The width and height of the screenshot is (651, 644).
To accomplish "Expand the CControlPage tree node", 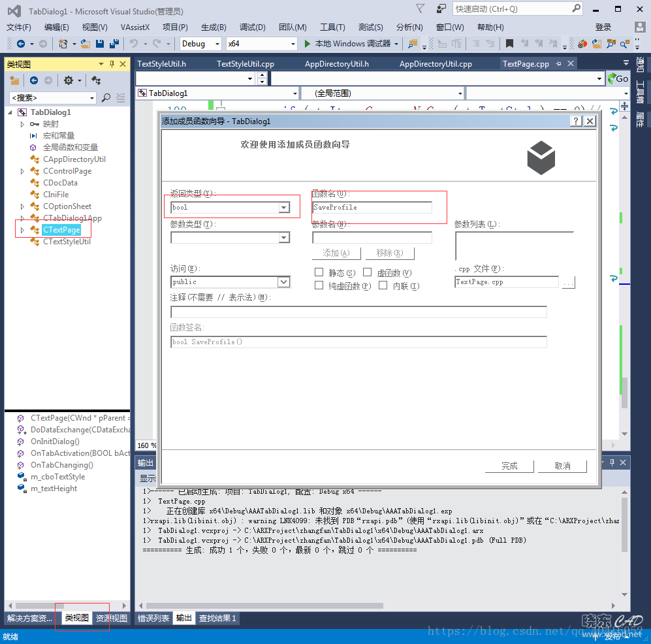I will 22,171.
